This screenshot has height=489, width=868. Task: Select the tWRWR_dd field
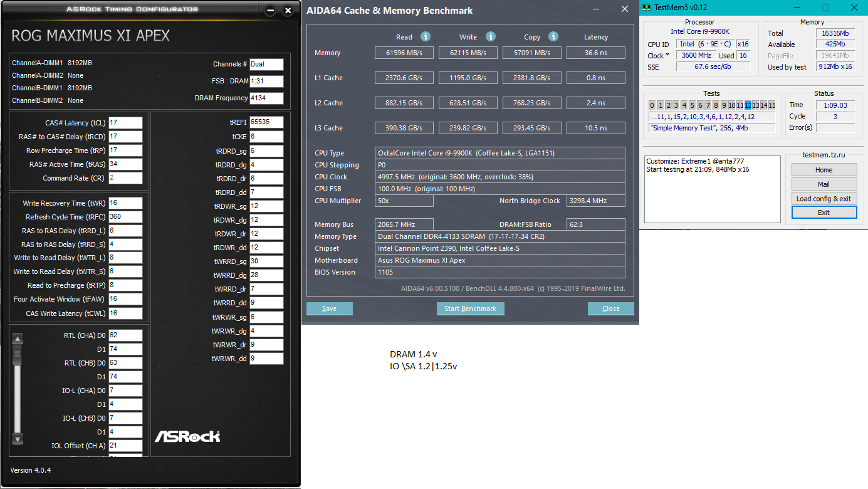click(266, 359)
